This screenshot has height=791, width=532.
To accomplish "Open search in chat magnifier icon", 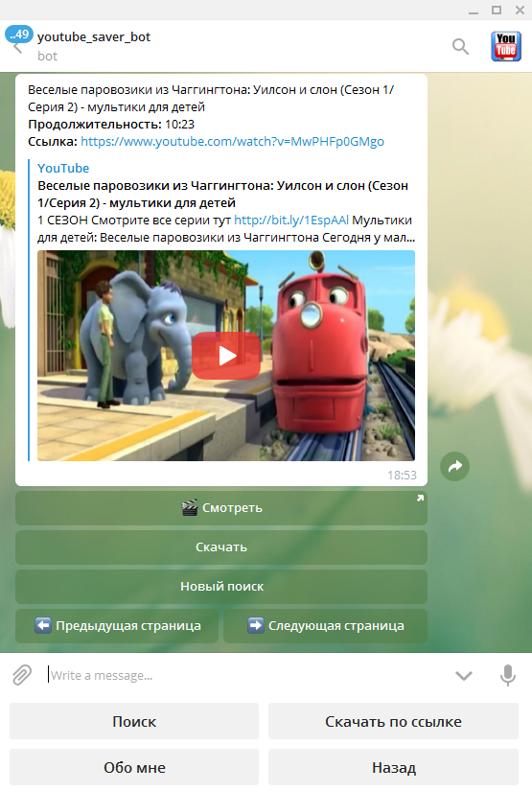I will coord(460,46).
